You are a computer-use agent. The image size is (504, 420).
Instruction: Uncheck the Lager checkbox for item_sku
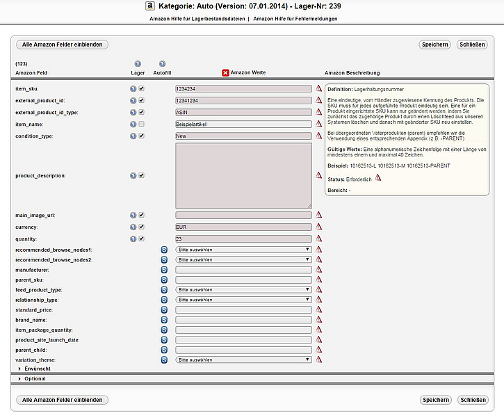(x=141, y=88)
